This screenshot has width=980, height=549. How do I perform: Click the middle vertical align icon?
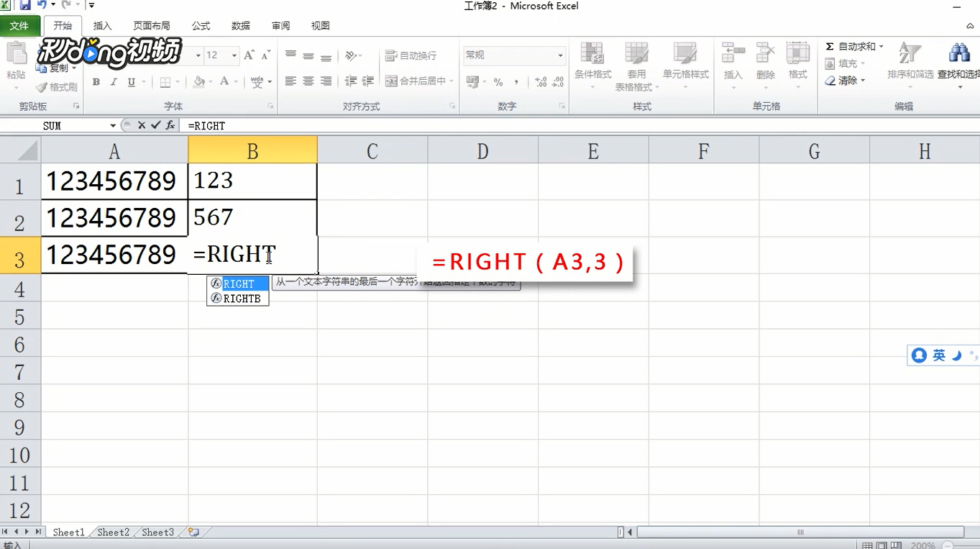[308, 55]
